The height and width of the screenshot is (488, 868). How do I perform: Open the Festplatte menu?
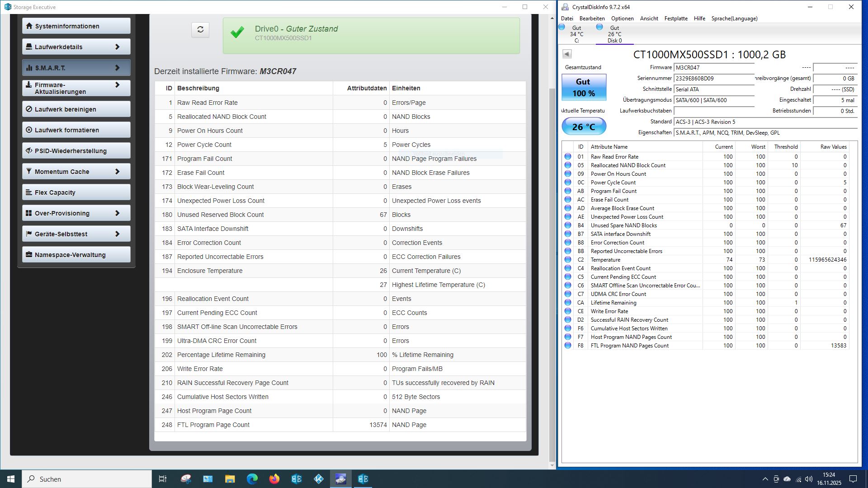coord(675,19)
